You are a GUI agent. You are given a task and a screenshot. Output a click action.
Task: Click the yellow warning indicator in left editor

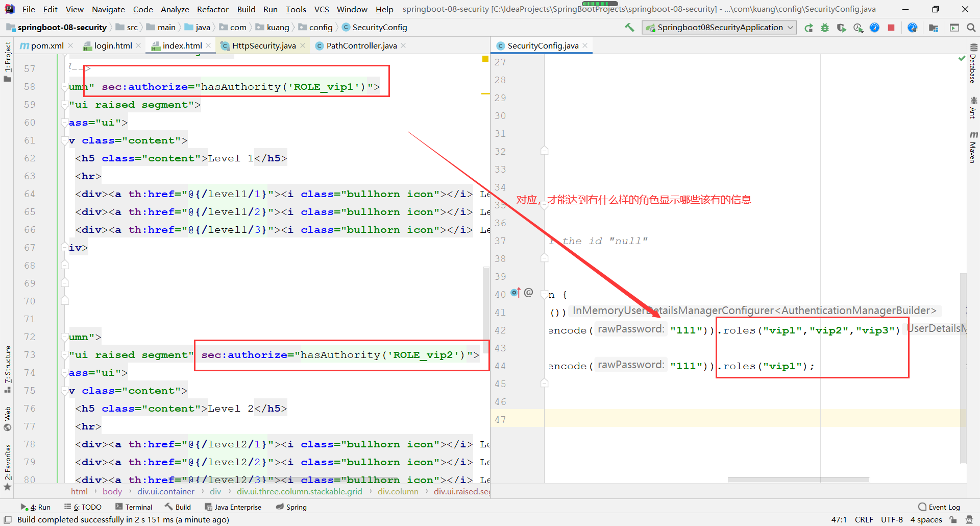pyautogui.click(x=485, y=59)
